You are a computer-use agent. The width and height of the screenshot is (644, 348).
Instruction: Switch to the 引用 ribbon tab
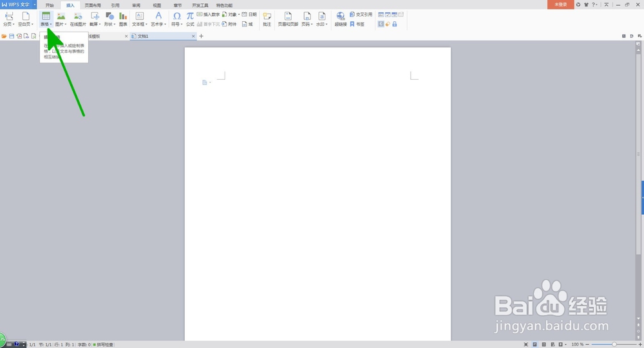[115, 5]
